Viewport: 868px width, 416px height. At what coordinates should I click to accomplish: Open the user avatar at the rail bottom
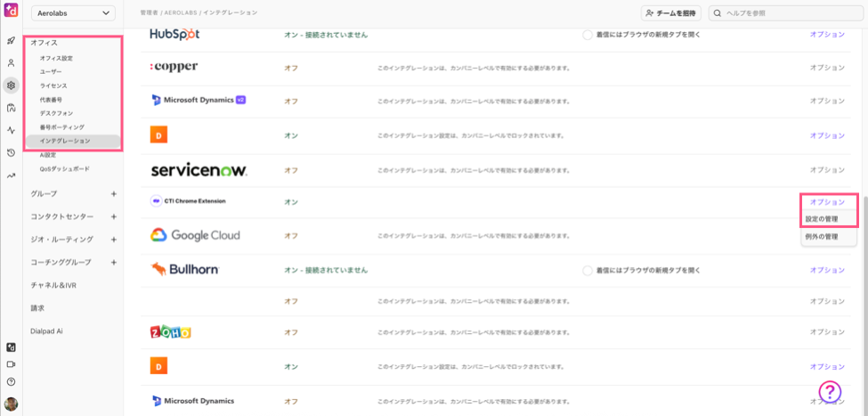(x=11, y=404)
